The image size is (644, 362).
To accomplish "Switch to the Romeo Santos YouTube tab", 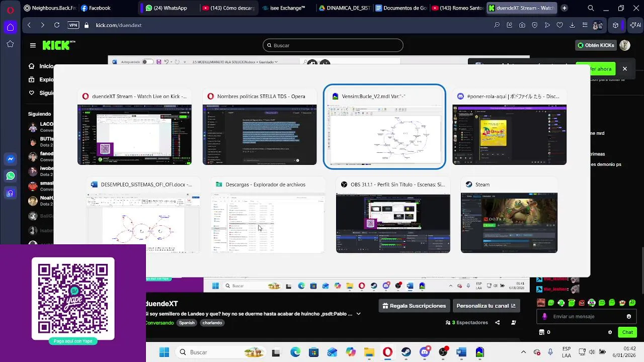I will pyautogui.click(x=457, y=8).
